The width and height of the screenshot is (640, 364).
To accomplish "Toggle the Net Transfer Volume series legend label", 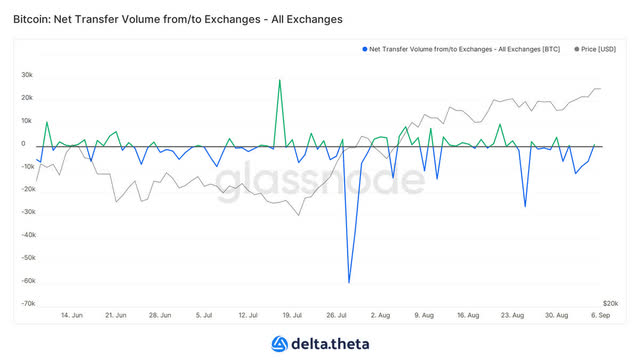I will [464, 49].
